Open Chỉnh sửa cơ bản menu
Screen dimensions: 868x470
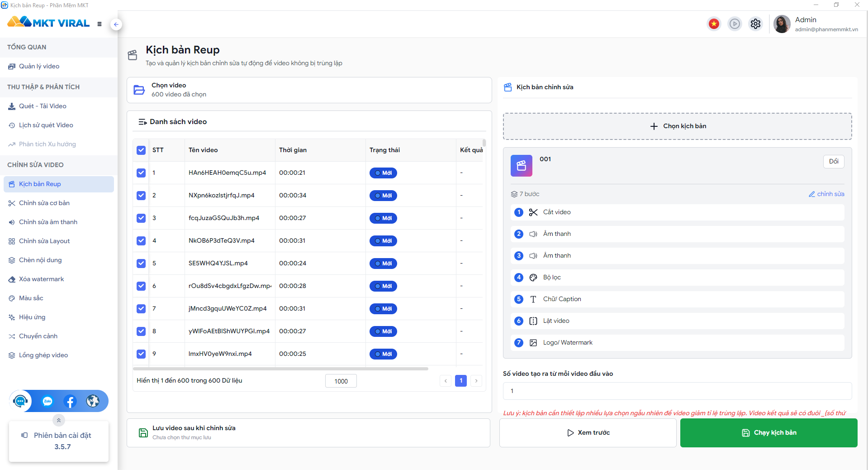59,203
